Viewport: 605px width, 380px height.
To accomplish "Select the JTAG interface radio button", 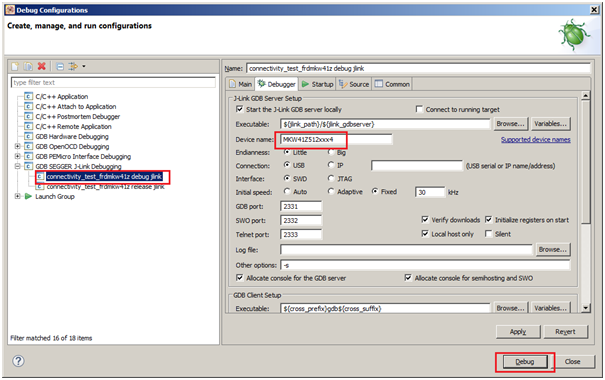I will [x=331, y=178].
